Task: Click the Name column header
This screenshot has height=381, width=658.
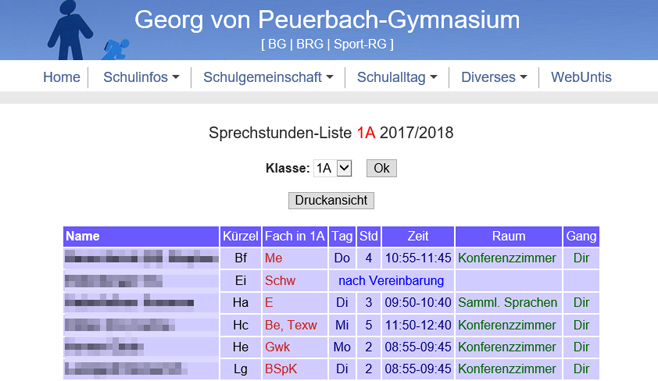Action: pyautogui.click(x=141, y=236)
